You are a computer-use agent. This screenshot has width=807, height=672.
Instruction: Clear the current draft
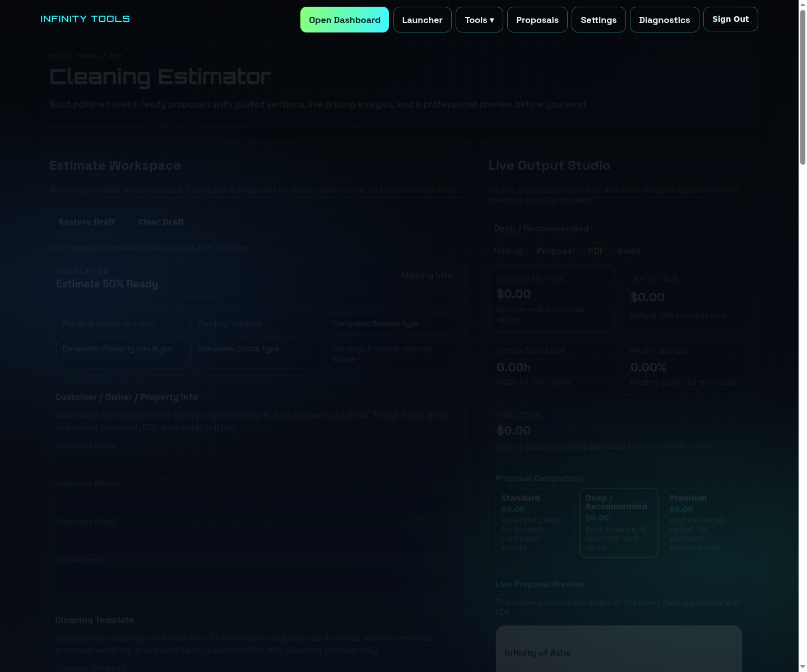[161, 222]
